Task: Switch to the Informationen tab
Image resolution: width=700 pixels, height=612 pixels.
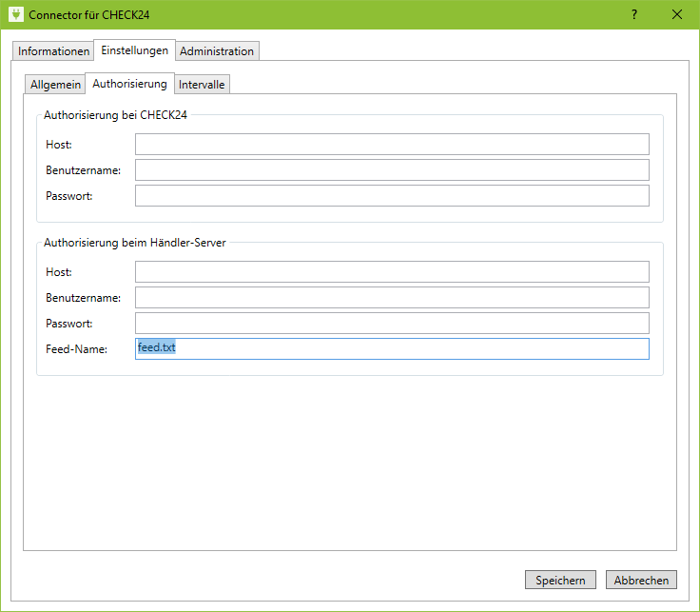Action: click(x=53, y=51)
